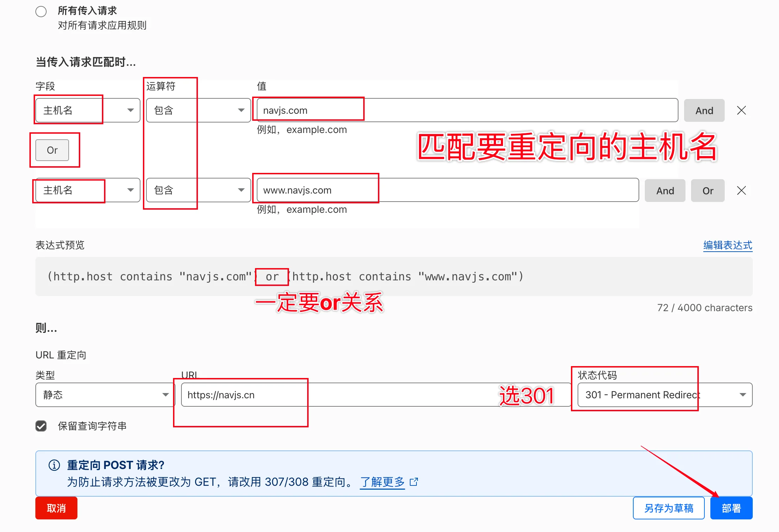Click the 另存为草稿 button
This screenshot has height=532, width=779.
tap(669, 508)
